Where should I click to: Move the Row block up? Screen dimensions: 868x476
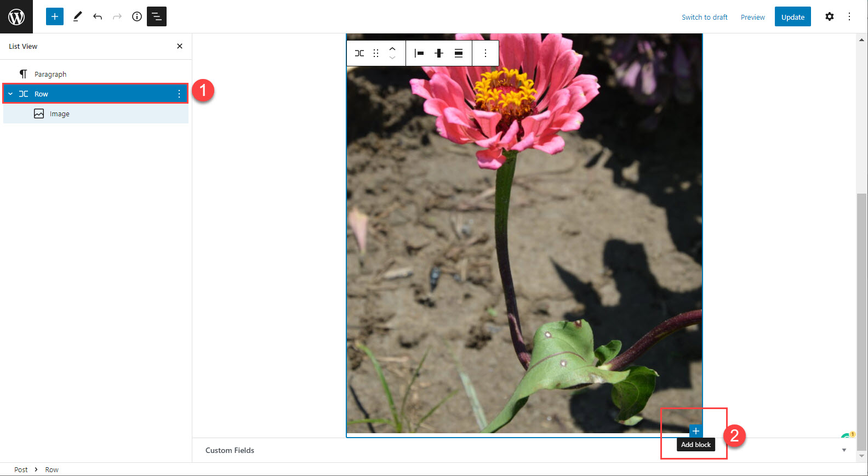point(392,49)
